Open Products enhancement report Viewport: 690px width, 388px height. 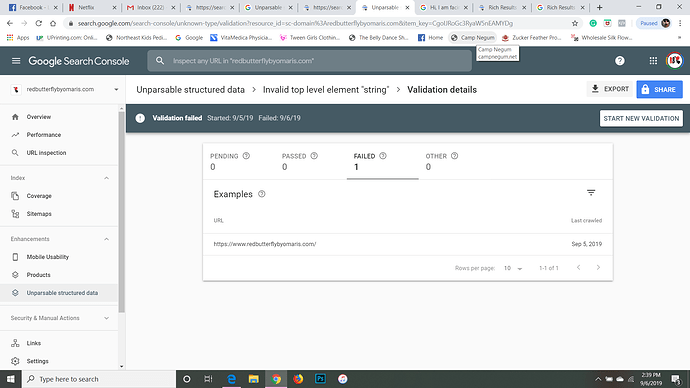pos(59,275)
